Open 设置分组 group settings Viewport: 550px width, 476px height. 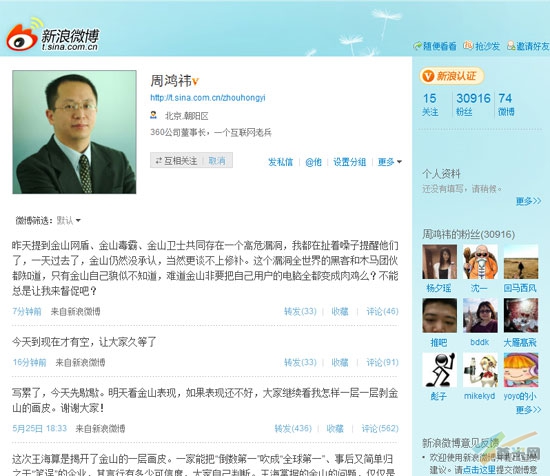[x=349, y=162]
